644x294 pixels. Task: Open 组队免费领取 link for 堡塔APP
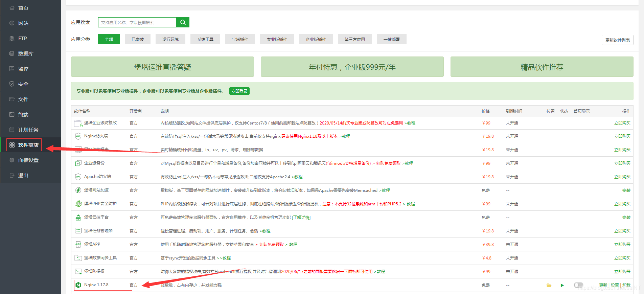(272, 245)
